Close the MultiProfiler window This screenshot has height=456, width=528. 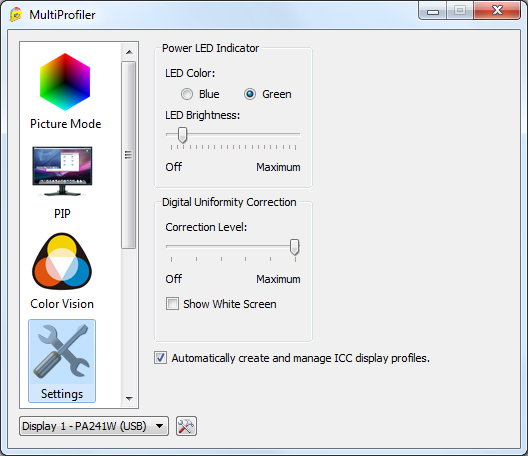[x=497, y=10]
